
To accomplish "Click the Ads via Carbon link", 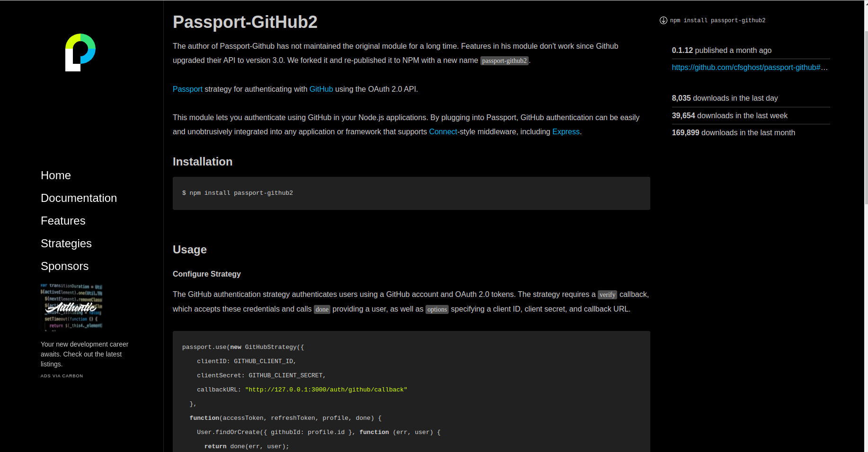I will tap(62, 376).
